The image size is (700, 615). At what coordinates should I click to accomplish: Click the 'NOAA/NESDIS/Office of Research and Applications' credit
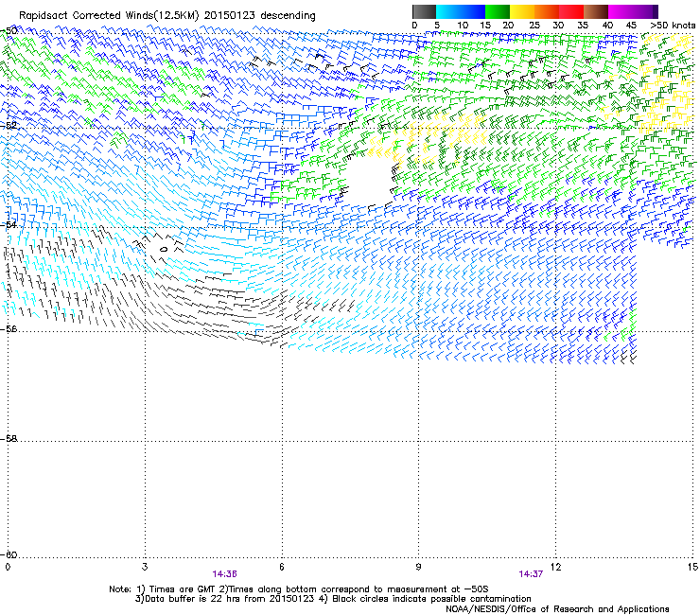click(x=557, y=609)
